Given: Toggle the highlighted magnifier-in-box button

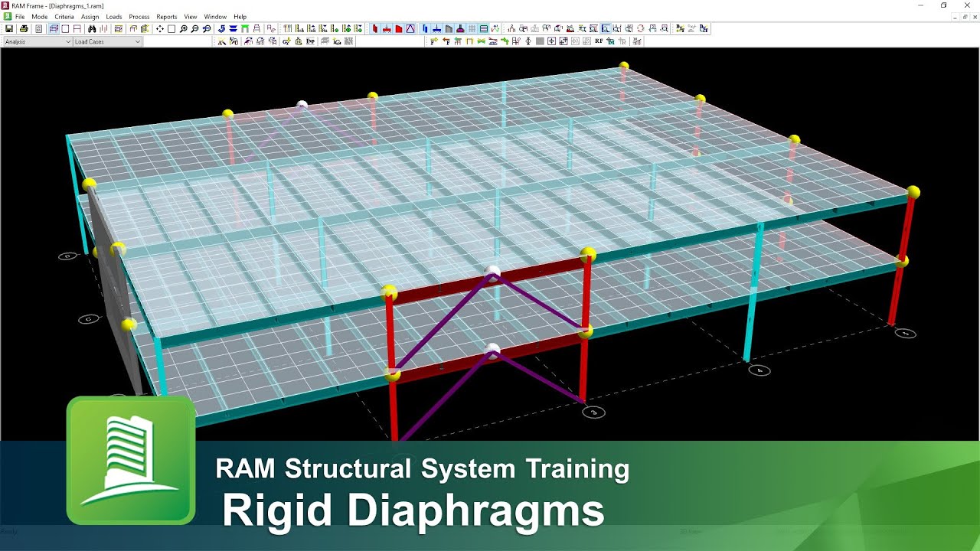Looking at the screenshot, I should (x=605, y=29).
